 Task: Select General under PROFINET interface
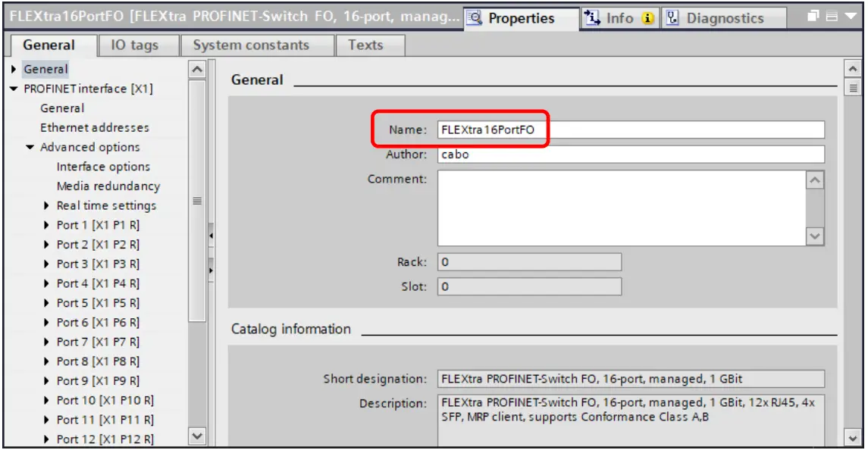[62, 108]
